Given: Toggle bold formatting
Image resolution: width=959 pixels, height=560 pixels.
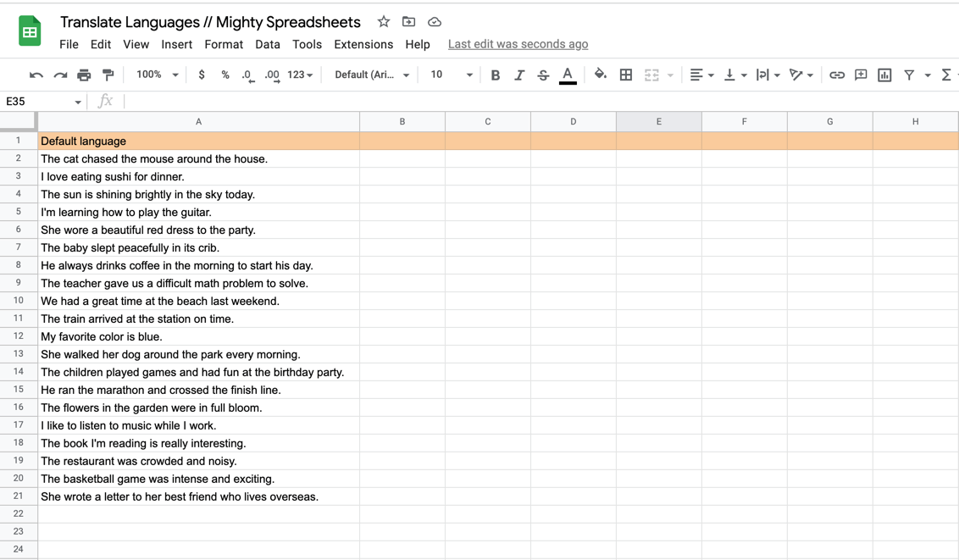Looking at the screenshot, I should tap(496, 75).
